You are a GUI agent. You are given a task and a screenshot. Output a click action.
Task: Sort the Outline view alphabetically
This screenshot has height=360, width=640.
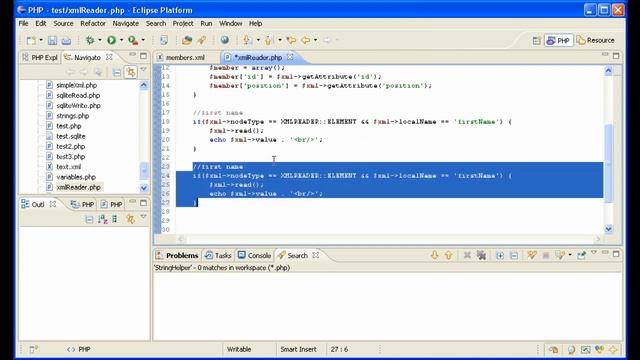[102, 219]
